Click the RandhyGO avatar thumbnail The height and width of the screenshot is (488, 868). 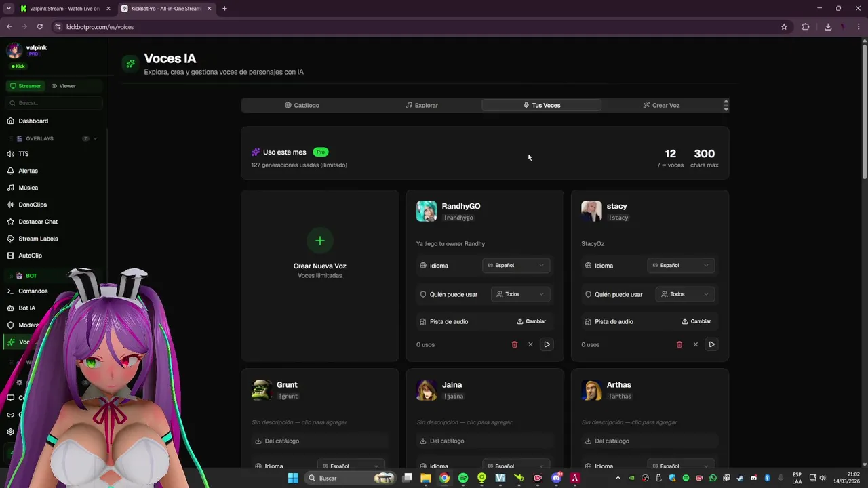427,211
